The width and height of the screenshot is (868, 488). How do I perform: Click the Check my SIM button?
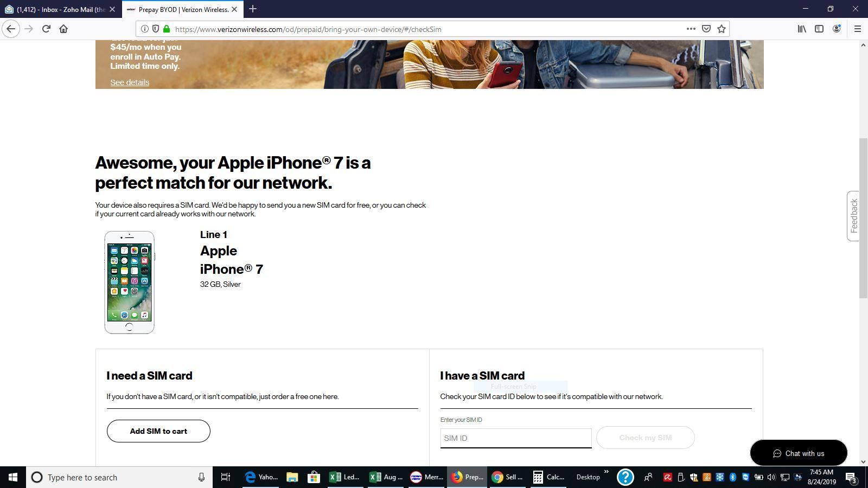645,438
